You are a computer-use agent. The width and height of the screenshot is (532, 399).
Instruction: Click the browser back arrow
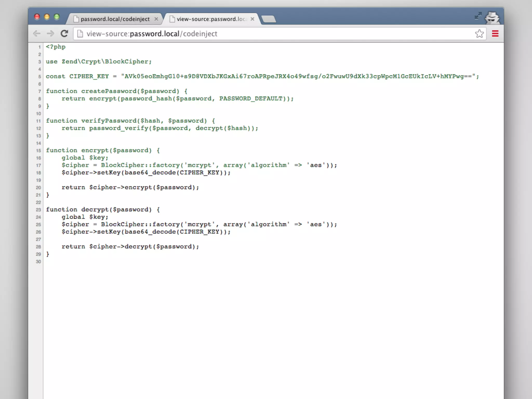(37, 34)
